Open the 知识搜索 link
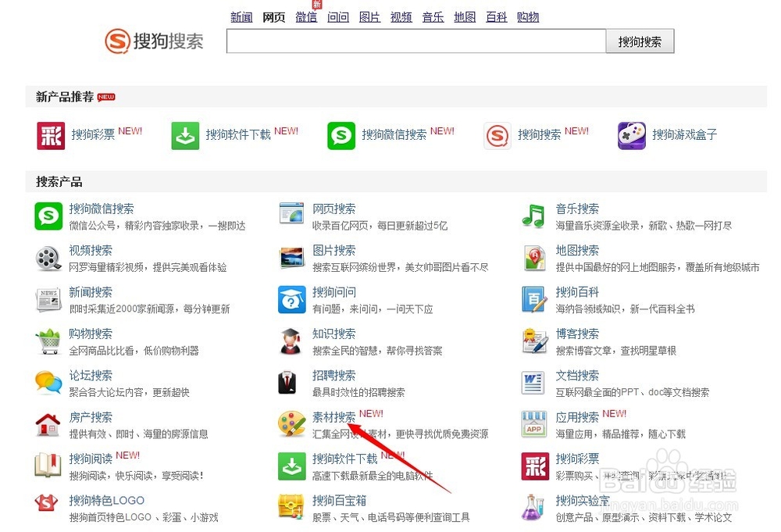781x532 pixels. coord(333,334)
